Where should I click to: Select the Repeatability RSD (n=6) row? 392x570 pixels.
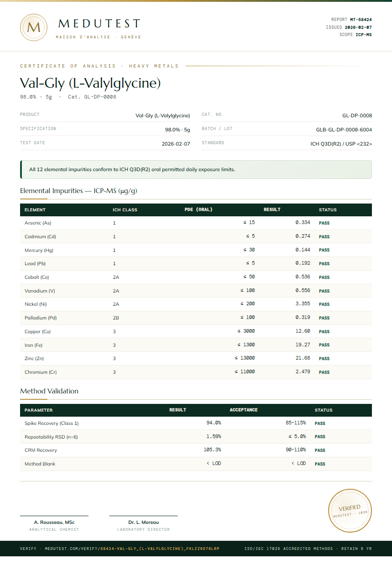[196, 437]
